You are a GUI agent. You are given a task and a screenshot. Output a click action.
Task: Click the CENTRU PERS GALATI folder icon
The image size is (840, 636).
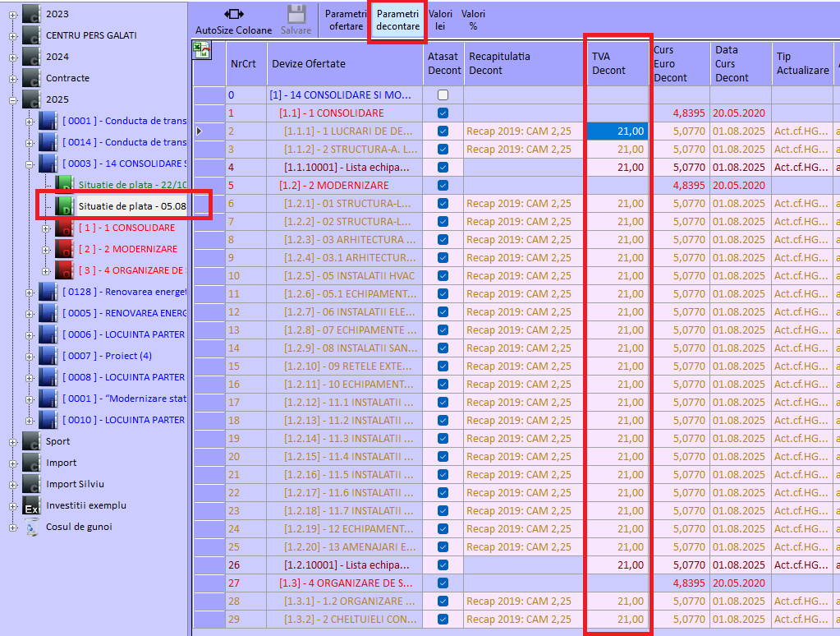(x=31, y=35)
